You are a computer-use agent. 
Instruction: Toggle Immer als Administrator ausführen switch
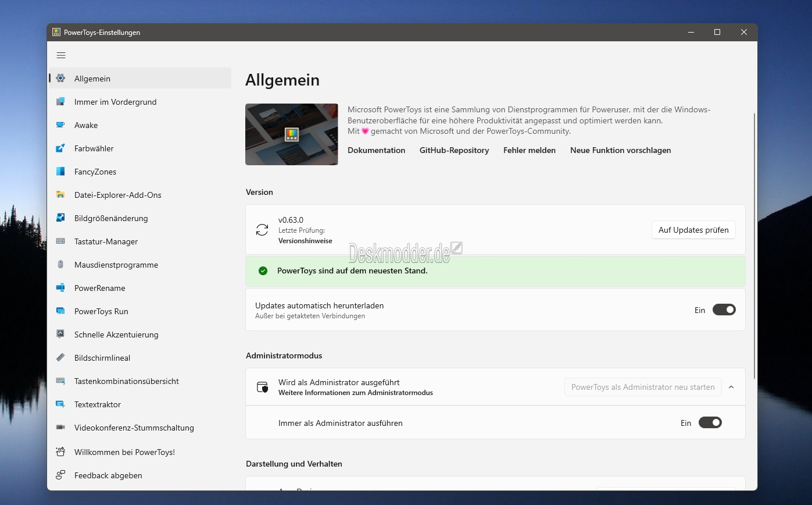point(710,423)
